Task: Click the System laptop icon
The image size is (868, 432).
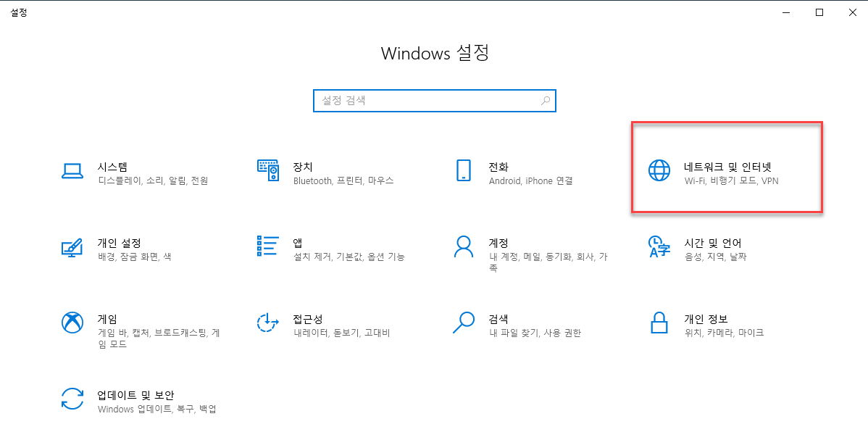Action: [72, 170]
